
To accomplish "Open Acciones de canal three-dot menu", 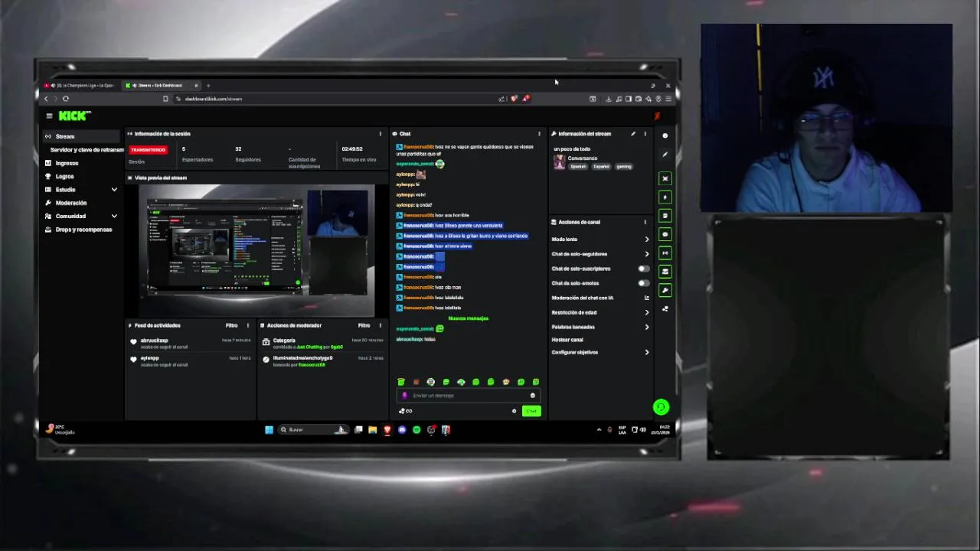I will pos(645,222).
